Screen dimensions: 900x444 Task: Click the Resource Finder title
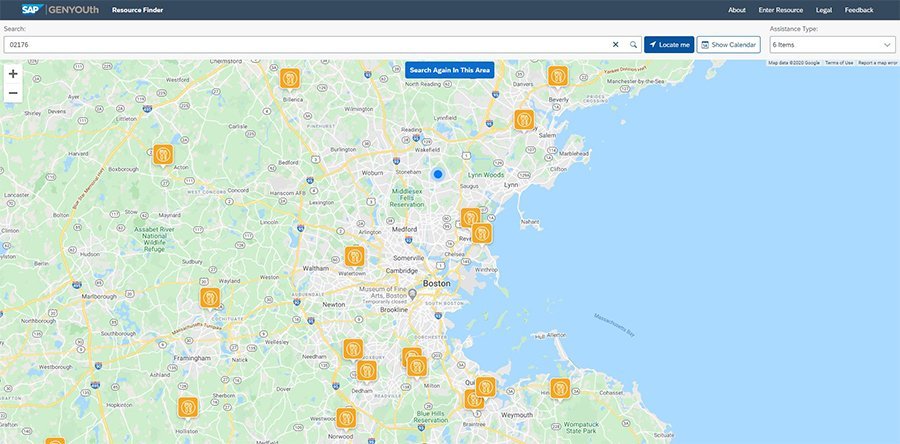tap(138, 10)
